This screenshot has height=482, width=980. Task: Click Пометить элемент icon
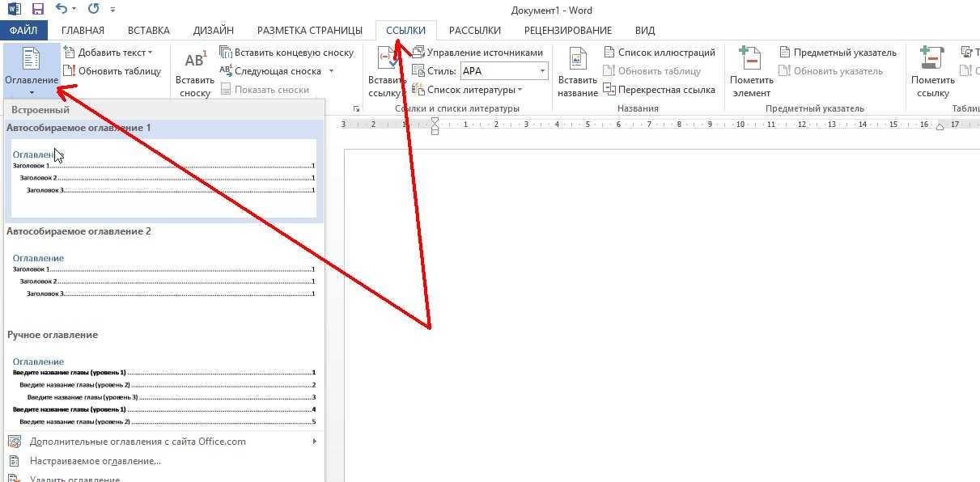tap(751, 59)
